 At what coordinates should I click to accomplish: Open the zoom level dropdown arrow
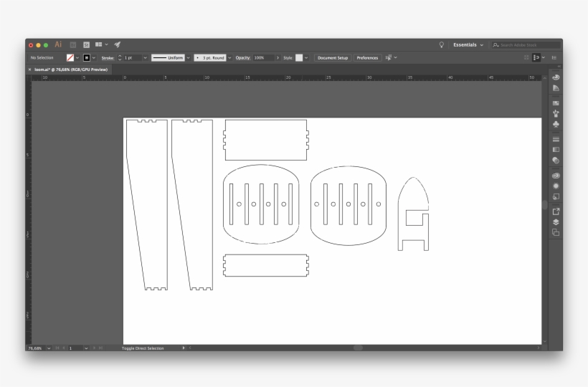(49, 348)
